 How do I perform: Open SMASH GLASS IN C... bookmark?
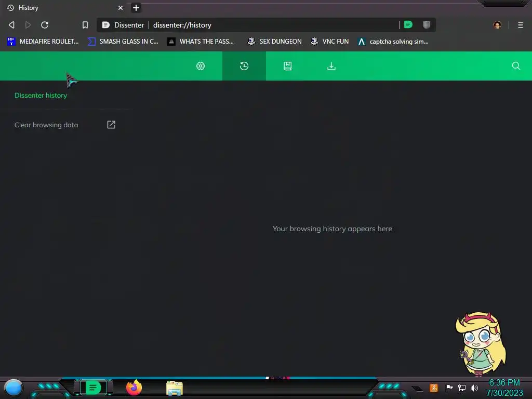[123, 42]
